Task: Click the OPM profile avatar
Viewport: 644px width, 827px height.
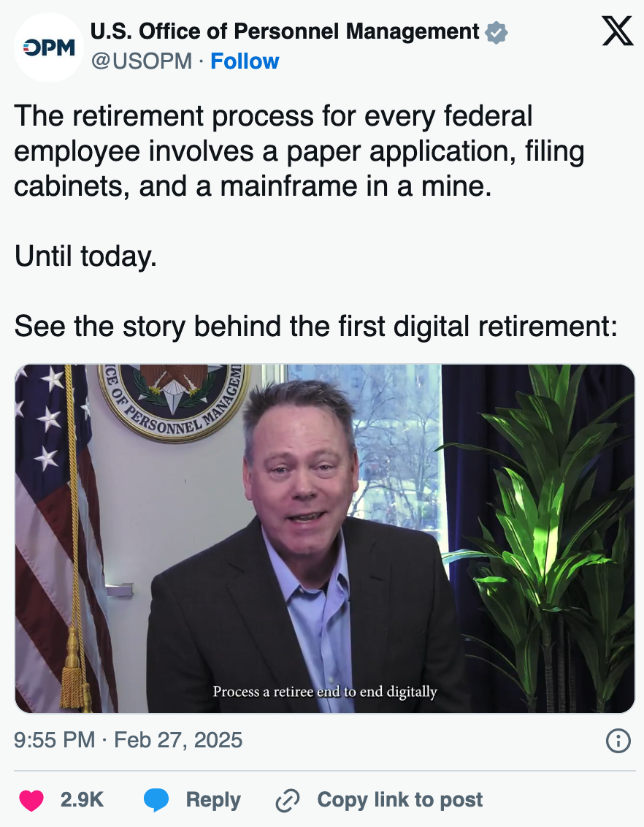Action: point(48,47)
